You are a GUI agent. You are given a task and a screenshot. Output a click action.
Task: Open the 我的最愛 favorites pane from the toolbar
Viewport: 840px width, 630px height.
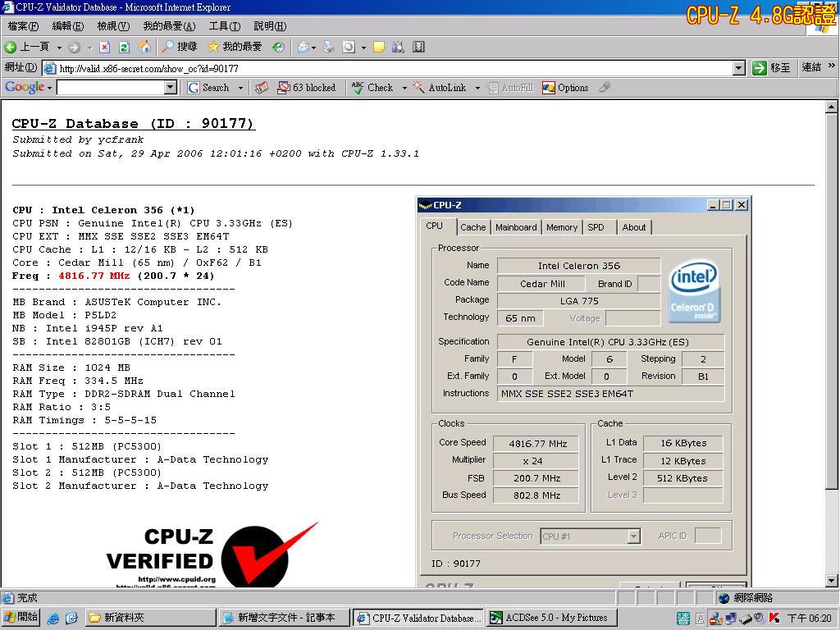[235, 47]
